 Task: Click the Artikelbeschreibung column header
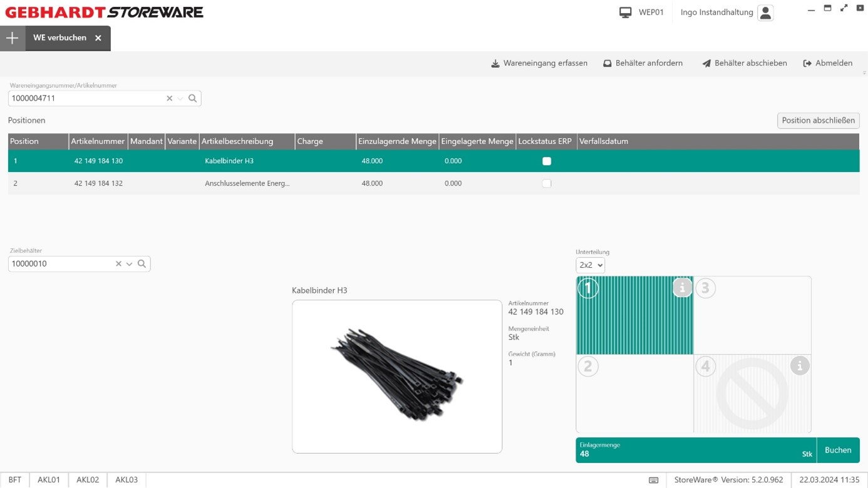point(247,141)
